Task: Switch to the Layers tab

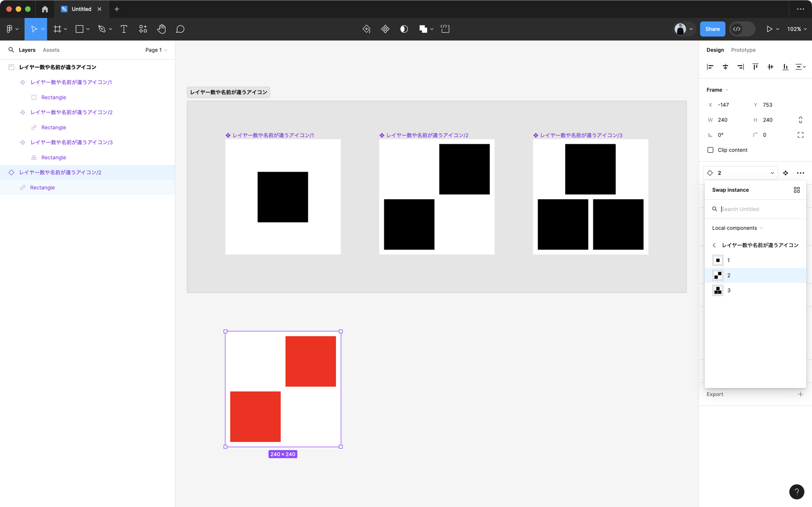Action: coord(27,50)
